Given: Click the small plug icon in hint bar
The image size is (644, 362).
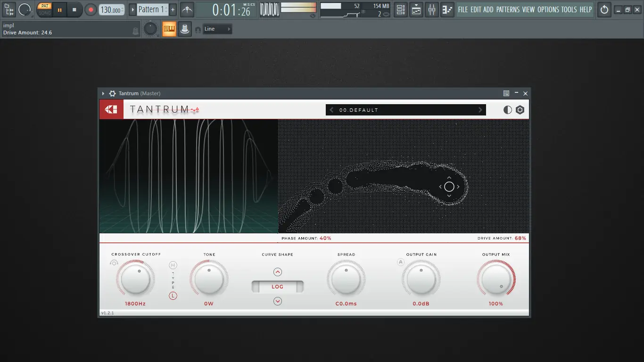Looking at the screenshot, I should point(136,31).
